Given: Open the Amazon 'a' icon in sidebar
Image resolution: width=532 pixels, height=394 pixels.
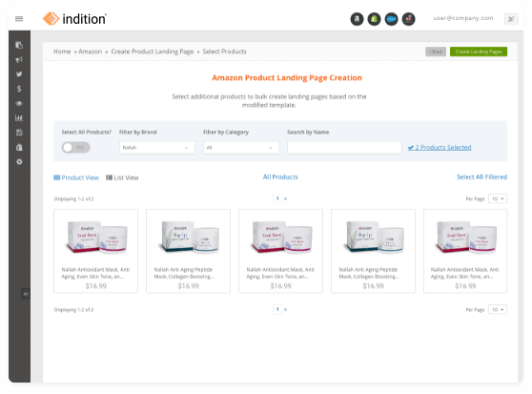Looking at the screenshot, I should 19,147.
